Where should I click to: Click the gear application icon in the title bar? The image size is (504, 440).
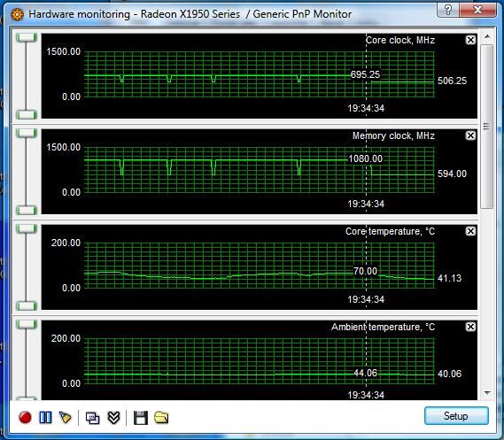pyautogui.click(x=17, y=14)
